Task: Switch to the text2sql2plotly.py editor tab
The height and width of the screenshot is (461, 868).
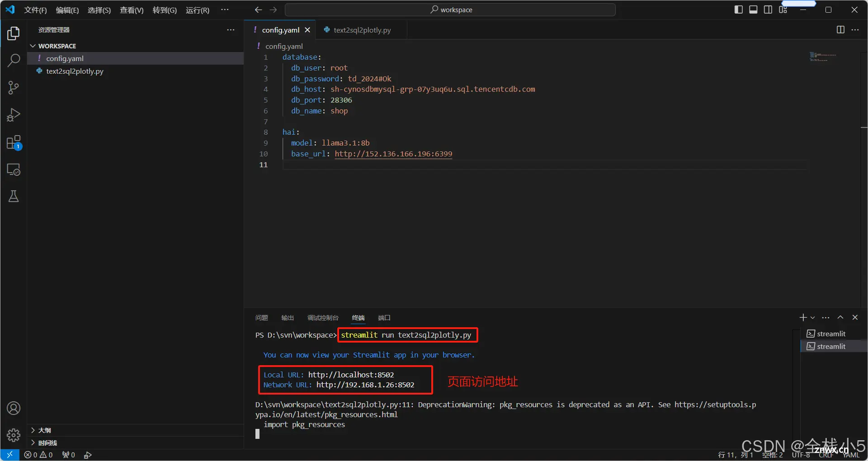Action: pyautogui.click(x=362, y=30)
